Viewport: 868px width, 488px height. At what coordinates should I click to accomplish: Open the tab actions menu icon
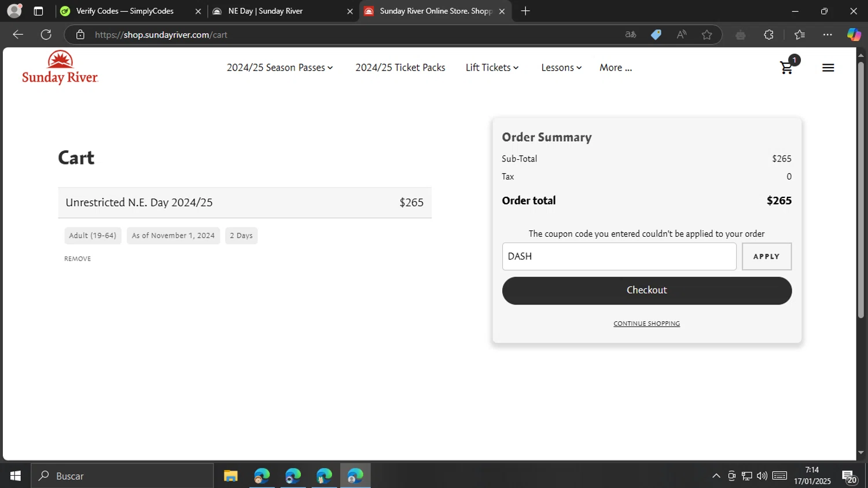(x=38, y=11)
